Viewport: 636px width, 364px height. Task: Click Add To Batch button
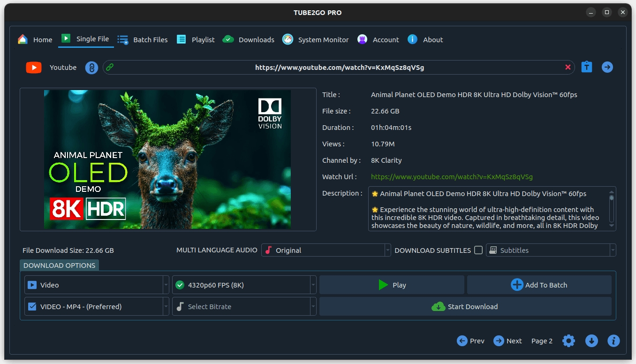[x=539, y=285]
